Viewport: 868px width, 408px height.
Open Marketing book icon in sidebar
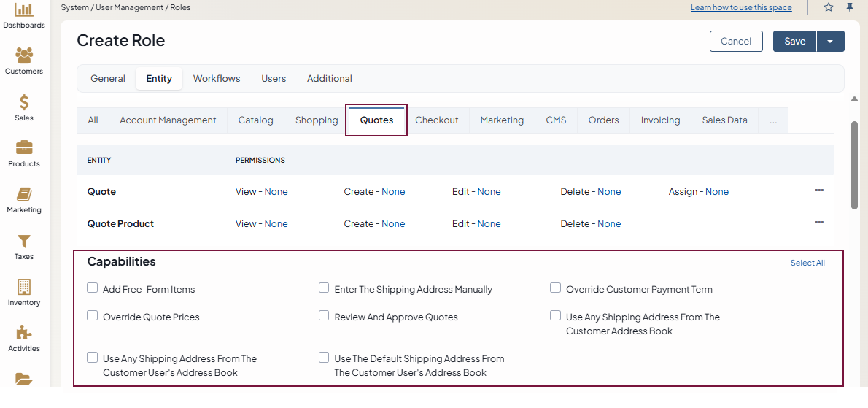24,194
